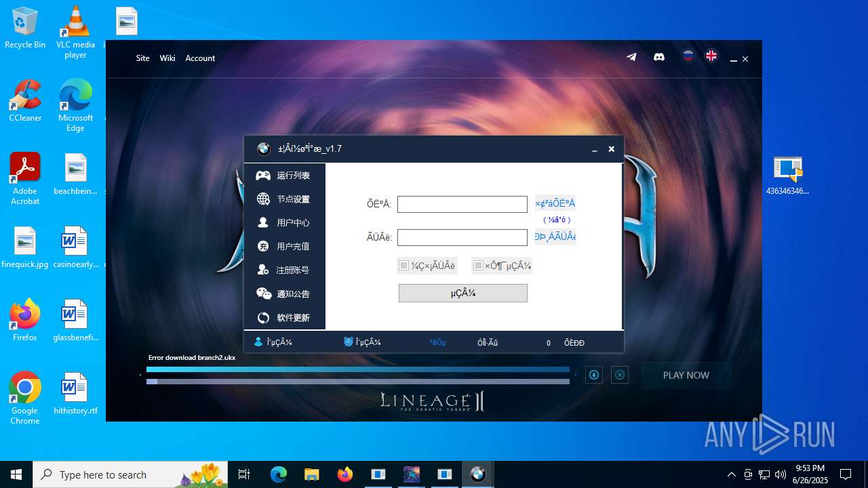Minimize the v1.7 login dialog
The image size is (868, 488).
pos(594,150)
